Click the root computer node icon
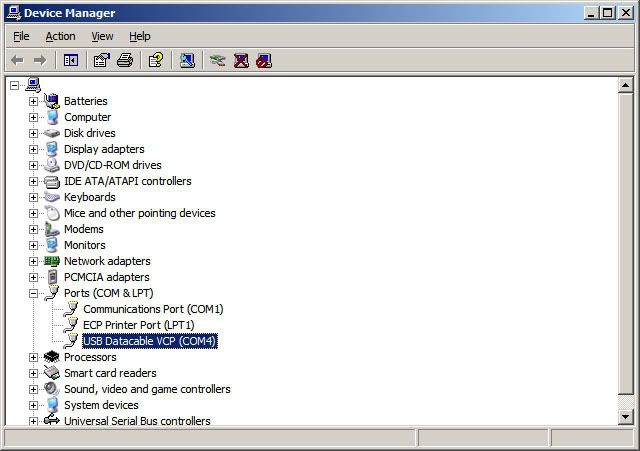640x451 pixels. [x=33, y=85]
